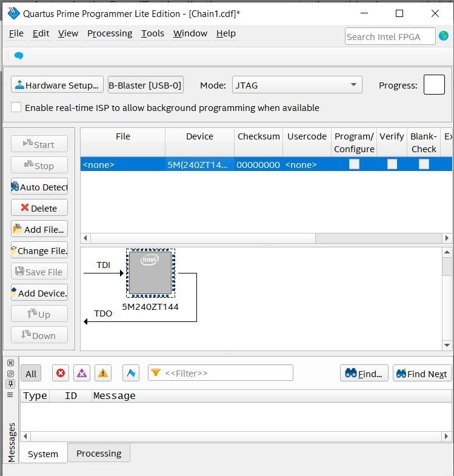Click Change File button
The height and width of the screenshot is (476, 454).
39,250
